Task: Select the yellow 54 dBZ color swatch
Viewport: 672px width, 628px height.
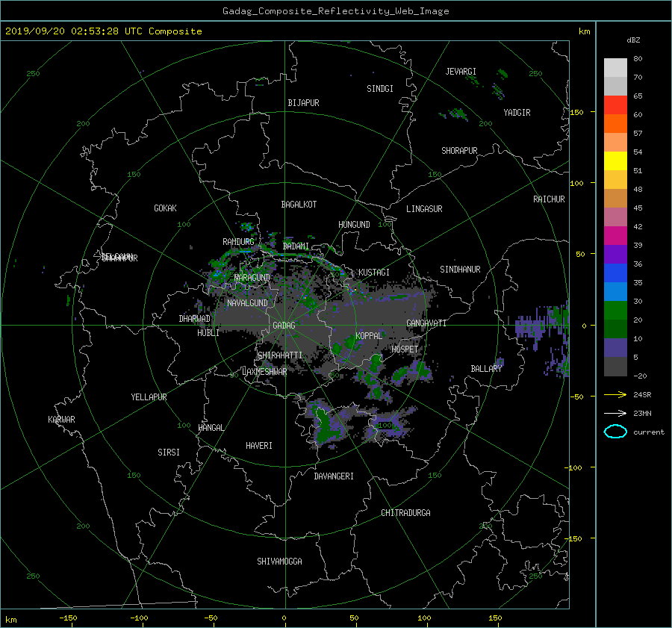Action: click(615, 161)
